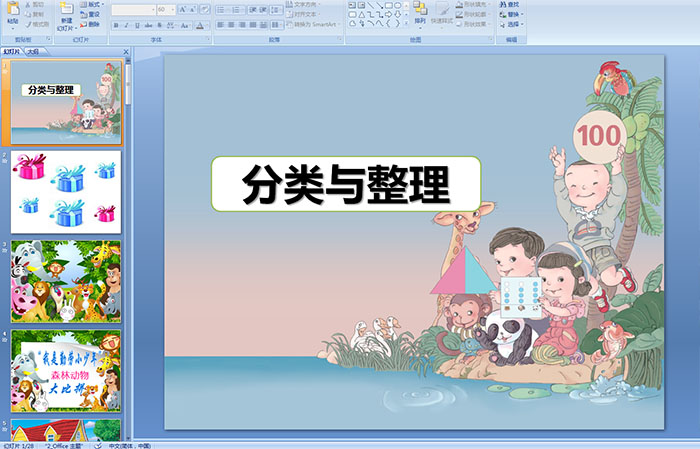Toggle bold formatting

[116, 25]
